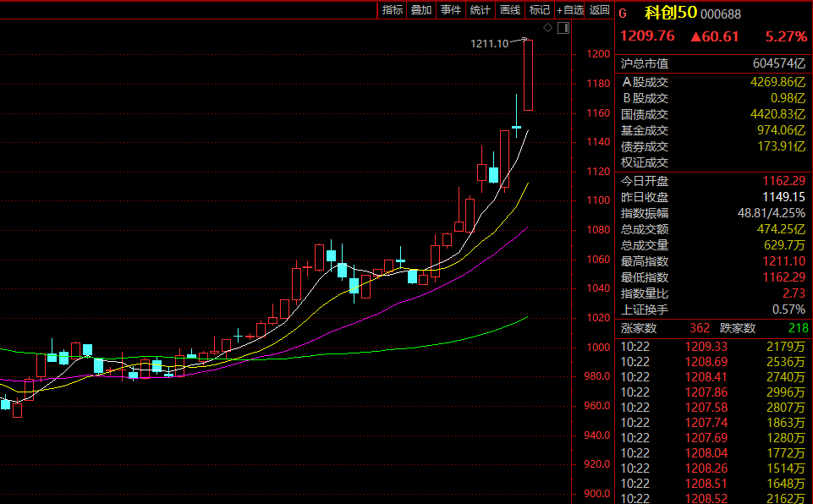Click the 跌家数 declining count label
Image resolution: width=813 pixels, height=504 pixels.
point(738,328)
